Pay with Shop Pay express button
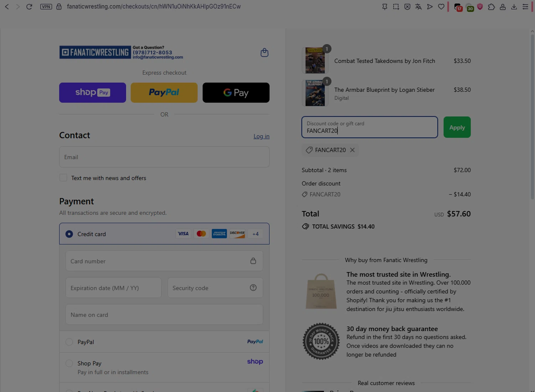535x392 pixels. pyautogui.click(x=93, y=93)
